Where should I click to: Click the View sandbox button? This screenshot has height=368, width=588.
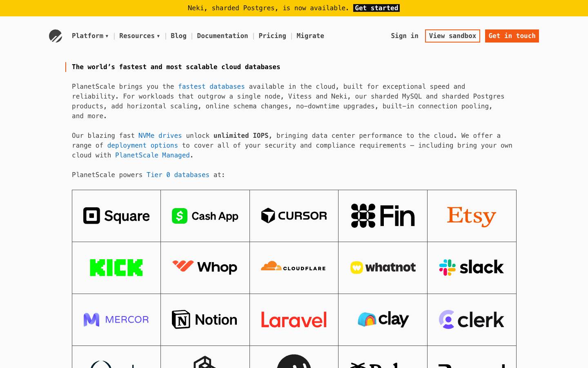(452, 36)
